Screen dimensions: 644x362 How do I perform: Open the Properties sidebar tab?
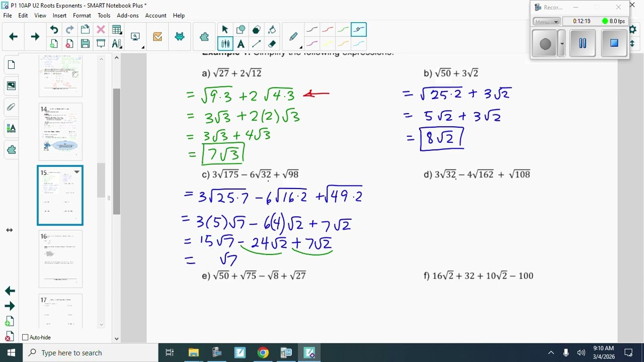pyautogui.click(x=11, y=128)
